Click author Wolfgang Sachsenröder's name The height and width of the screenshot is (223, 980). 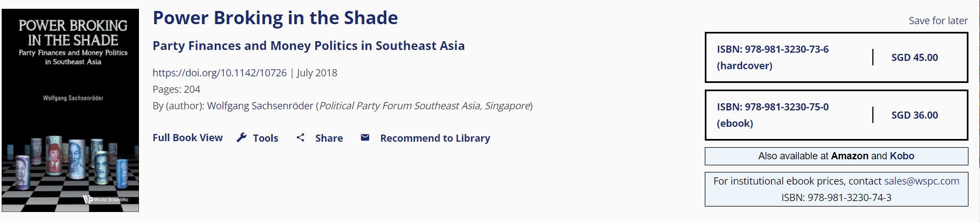coord(260,106)
